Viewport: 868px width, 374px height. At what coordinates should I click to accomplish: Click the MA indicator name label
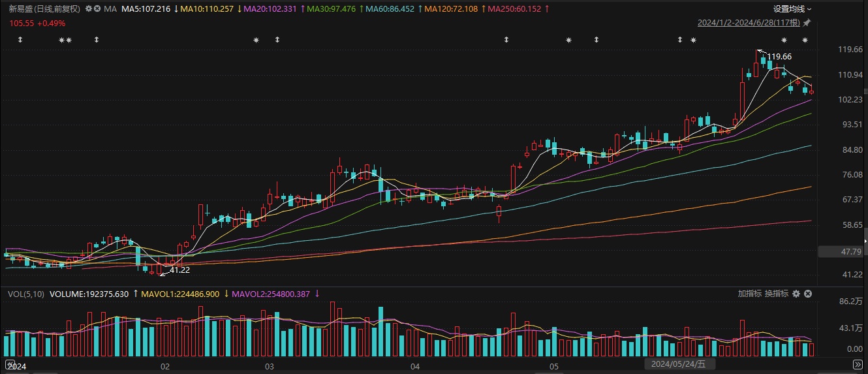[110, 9]
